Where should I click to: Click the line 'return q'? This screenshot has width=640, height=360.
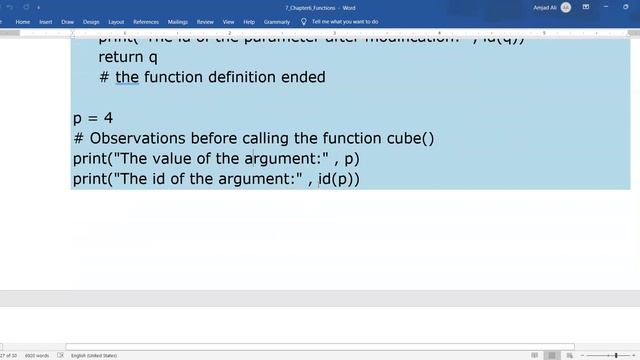point(128,57)
